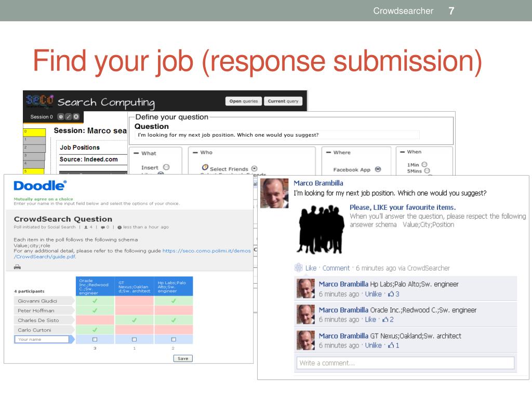Click the printer icon in the Doodle poll
This screenshot has width=532, height=399.
point(17,267)
